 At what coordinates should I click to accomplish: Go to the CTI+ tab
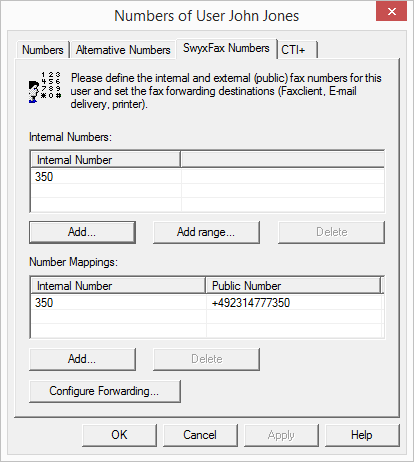tap(296, 50)
